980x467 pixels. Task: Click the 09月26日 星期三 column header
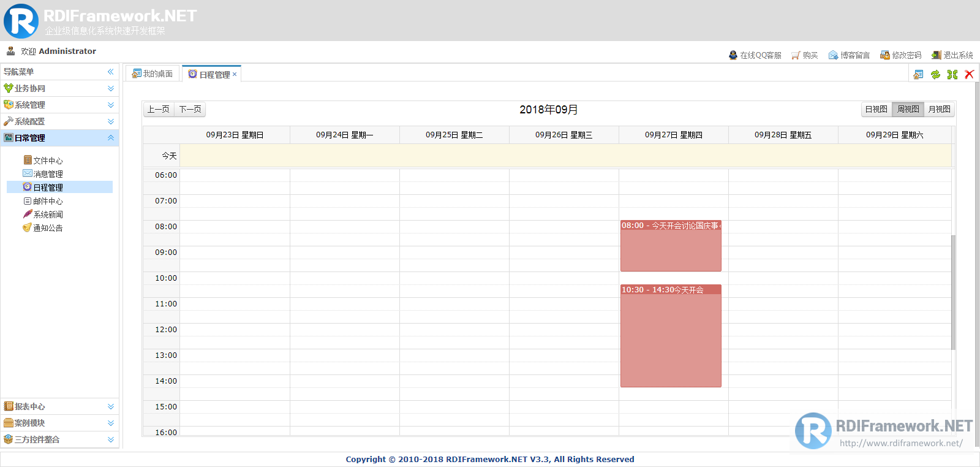pyautogui.click(x=563, y=135)
